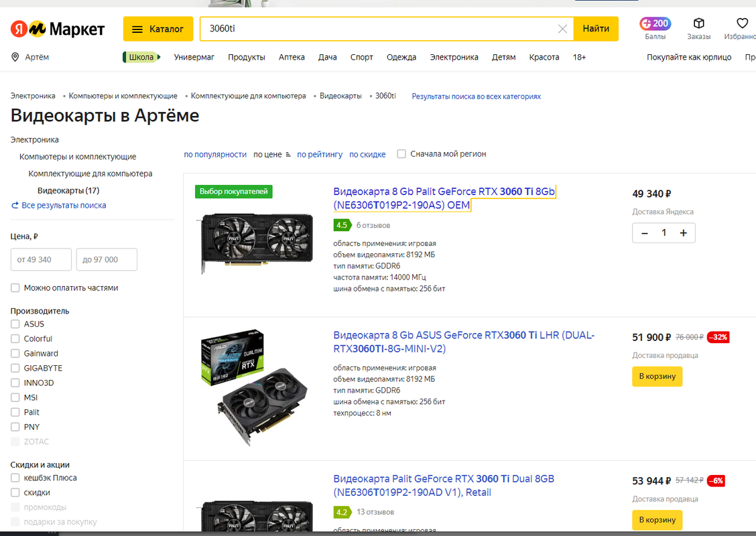Click Palit OEM video card thumbnail

(x=256, y=243)
